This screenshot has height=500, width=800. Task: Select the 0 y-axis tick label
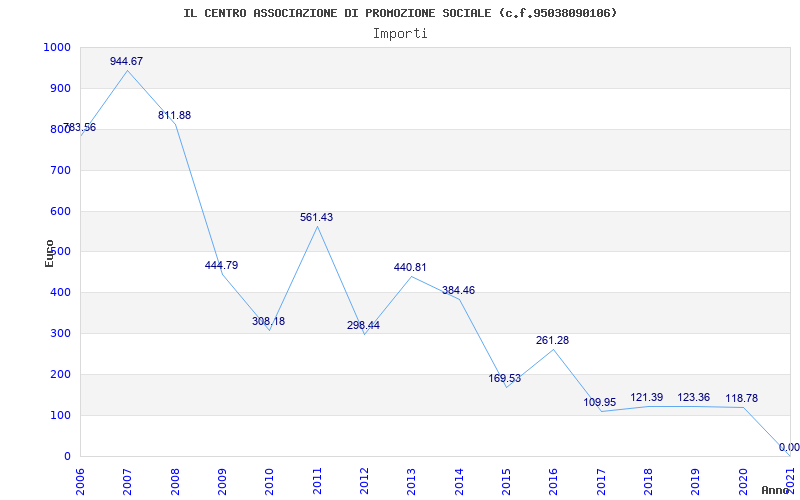[x=67, y=456]
